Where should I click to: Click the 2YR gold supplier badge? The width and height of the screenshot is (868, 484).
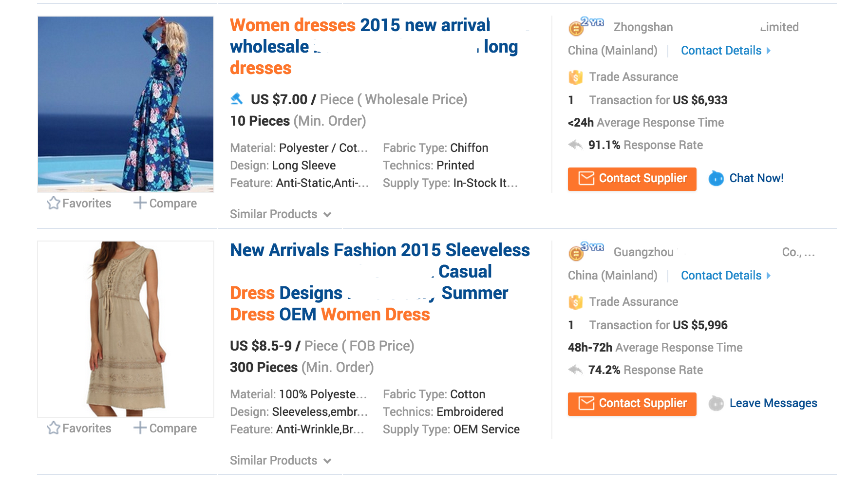pyautogui.click(x=586, y=26)
